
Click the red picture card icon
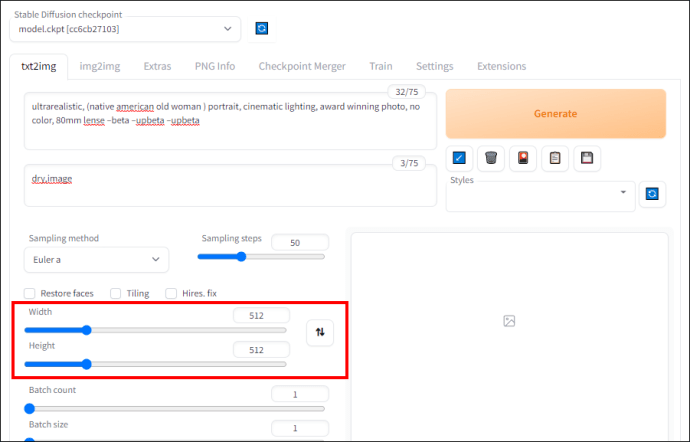[523, 158]
